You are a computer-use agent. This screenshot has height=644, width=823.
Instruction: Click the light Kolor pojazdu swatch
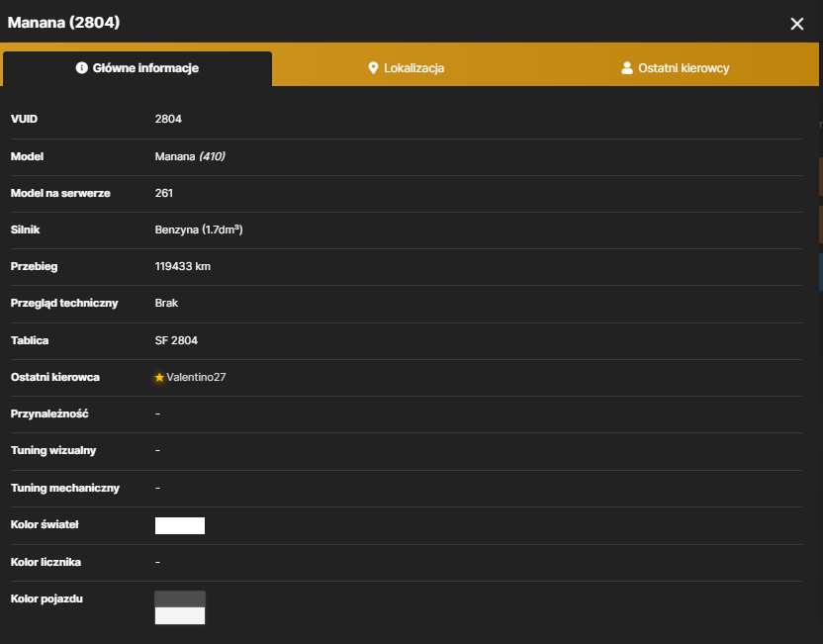180,615
